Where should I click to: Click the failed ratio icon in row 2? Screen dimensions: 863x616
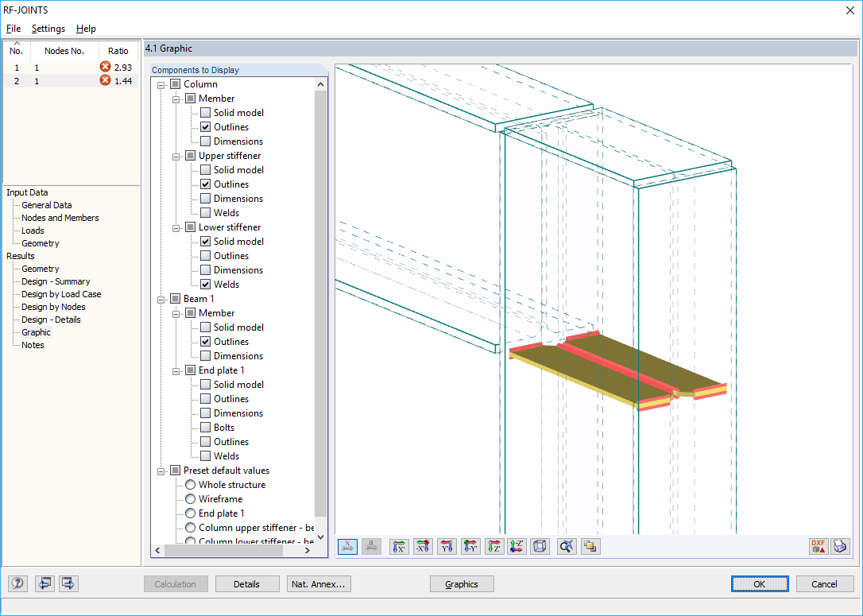[105, 80]
